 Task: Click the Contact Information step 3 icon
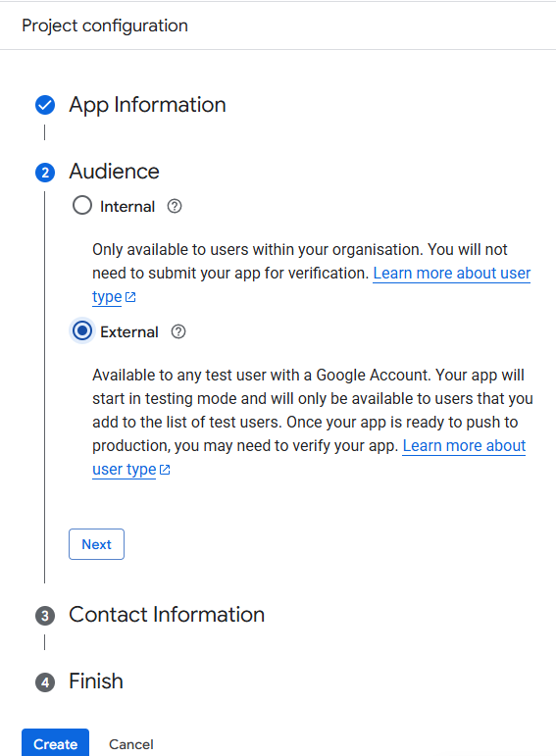tap(45, 615)
